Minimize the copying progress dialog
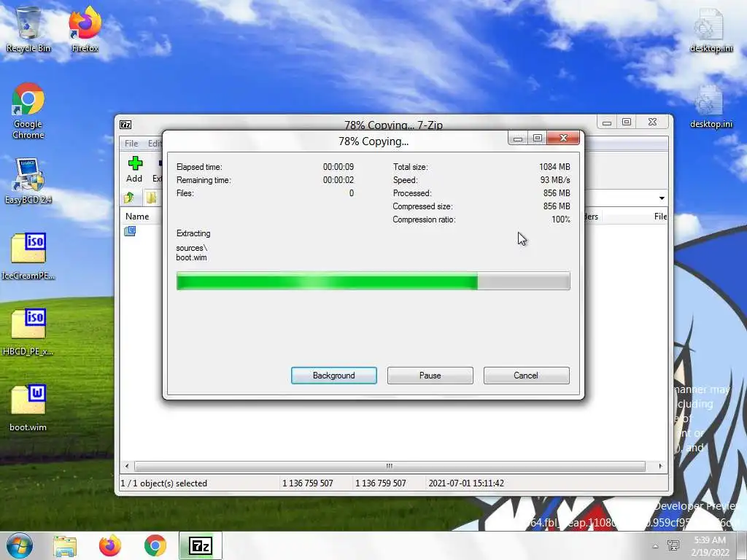This screenshot has height=560, width=747. [x=518, y=139]
